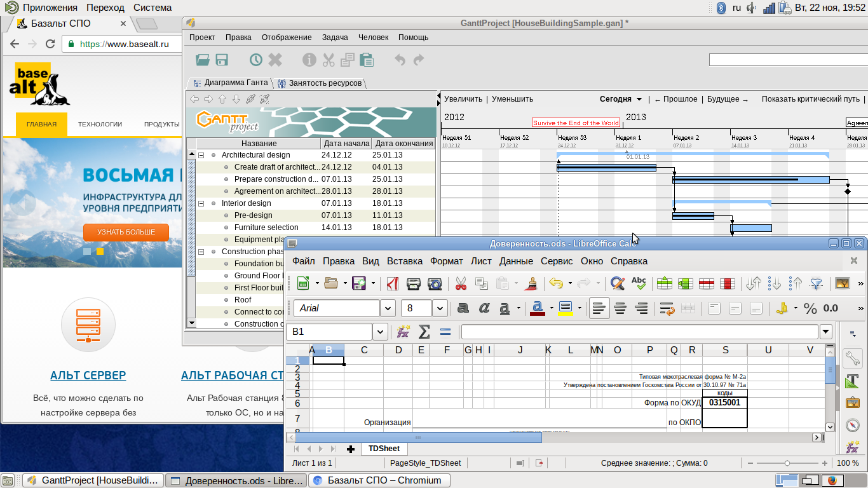Open background color dropdown arrow in Calc
This screenshot has width=868, height=488.
tap(579, 308)
